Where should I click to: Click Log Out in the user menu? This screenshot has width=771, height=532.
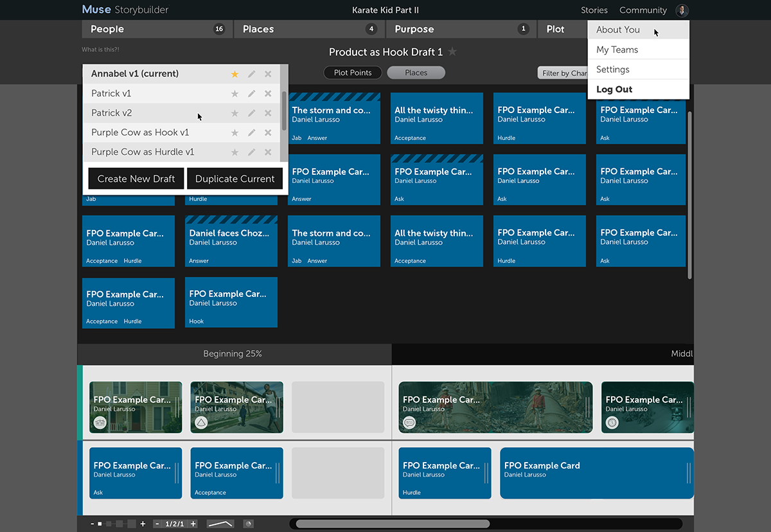pos(639,89)
